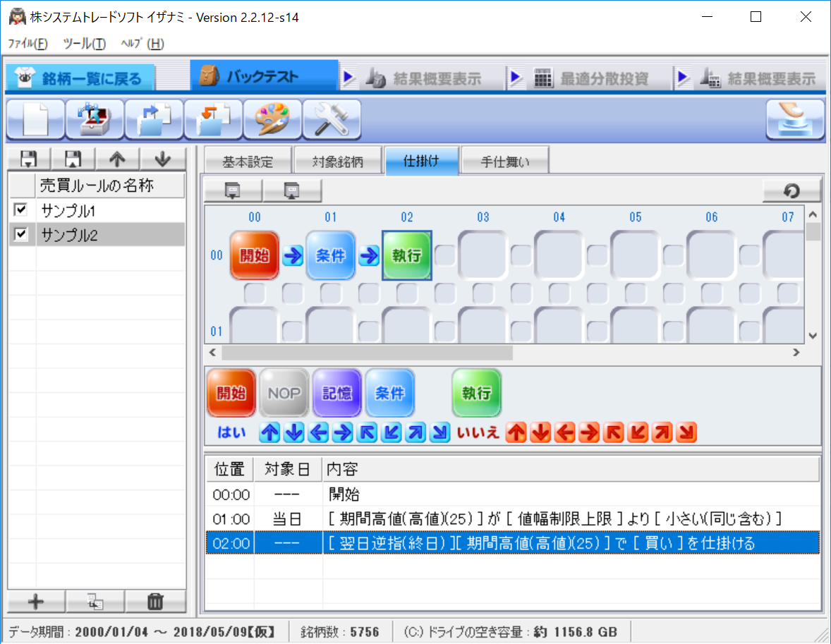This screenshot has height=644, width=831.
Task: Select the 00:00 開始 row in the list
Action: pyautogui.click(x=512, y=494)
